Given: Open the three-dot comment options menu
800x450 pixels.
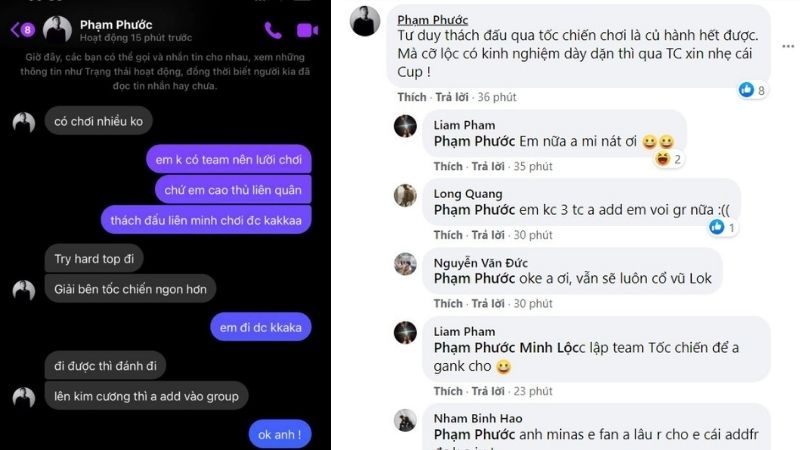Looking at the screenshot, I should point(788,46).
